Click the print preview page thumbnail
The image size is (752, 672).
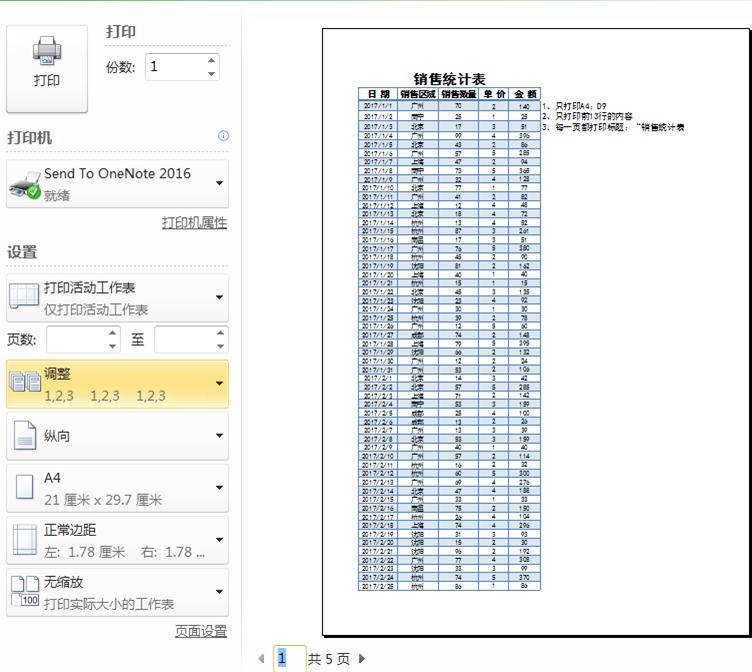[537, 332]
